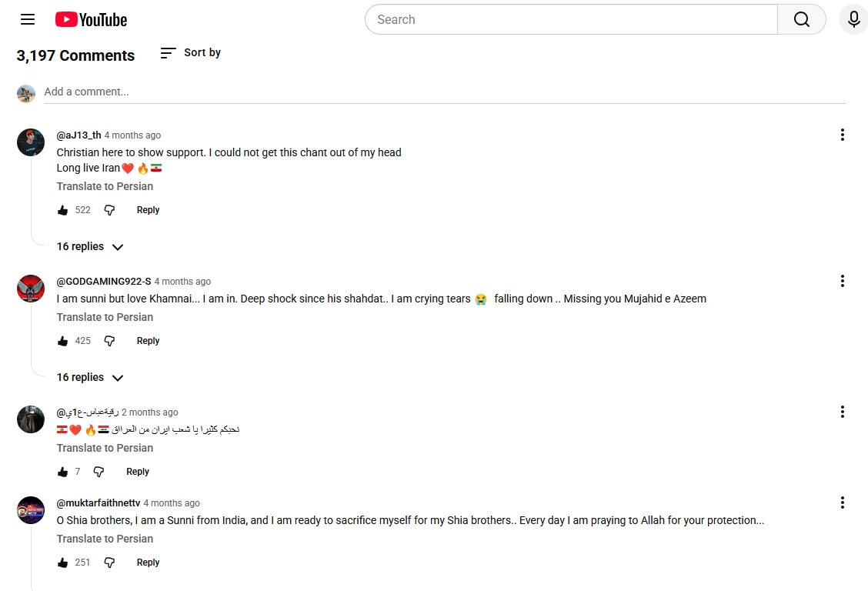Open three-dot menu on Arabic comment

coord(842,412)
